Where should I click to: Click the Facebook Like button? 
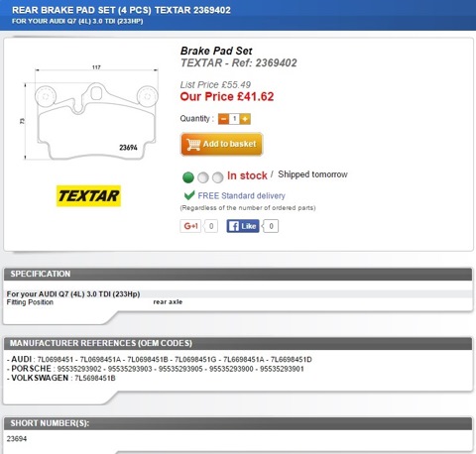tap(243, 226)
